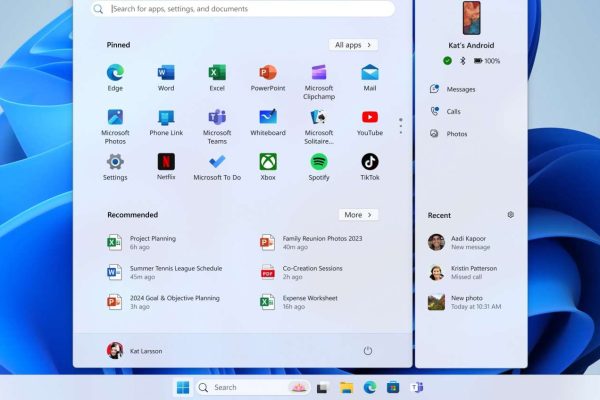
Task: Click the Bluetooth status icon
Action: [x=463, y=60]
